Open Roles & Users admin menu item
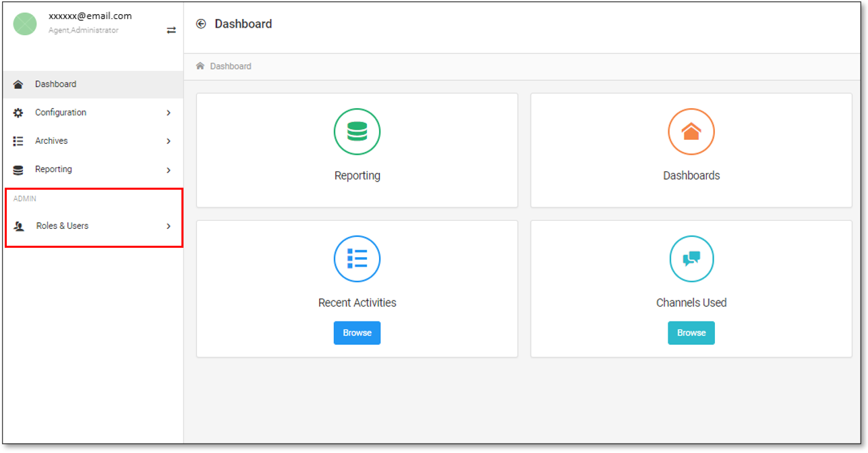The height and width of the screenshot is (453, 868). click(x=62, y=226)
